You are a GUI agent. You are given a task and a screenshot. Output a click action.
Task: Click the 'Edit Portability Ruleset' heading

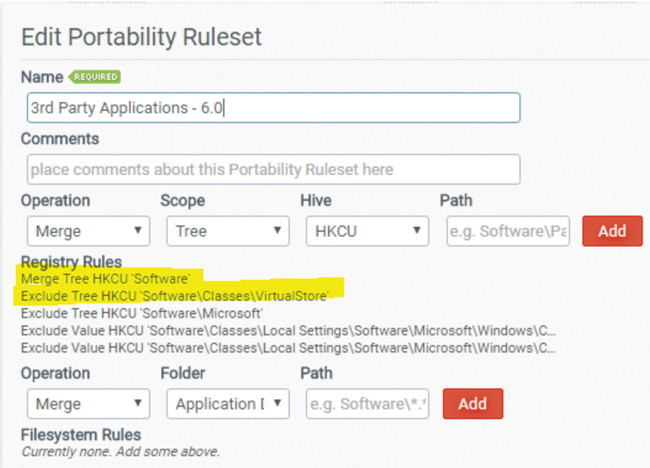pos(141,38)
